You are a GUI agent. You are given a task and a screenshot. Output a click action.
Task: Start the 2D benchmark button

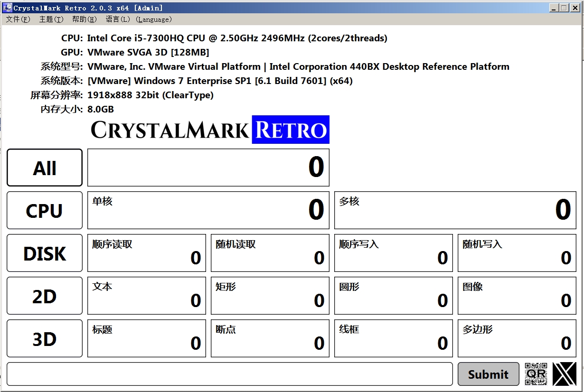point(45,296)
